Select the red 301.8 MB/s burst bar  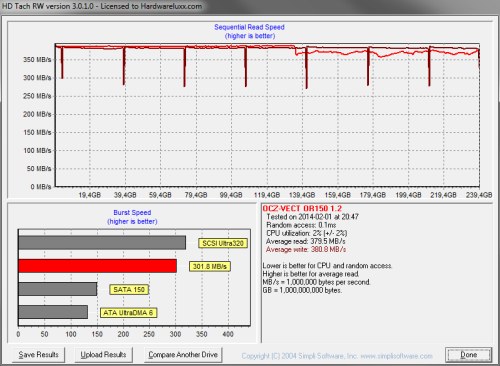point(97,266)
